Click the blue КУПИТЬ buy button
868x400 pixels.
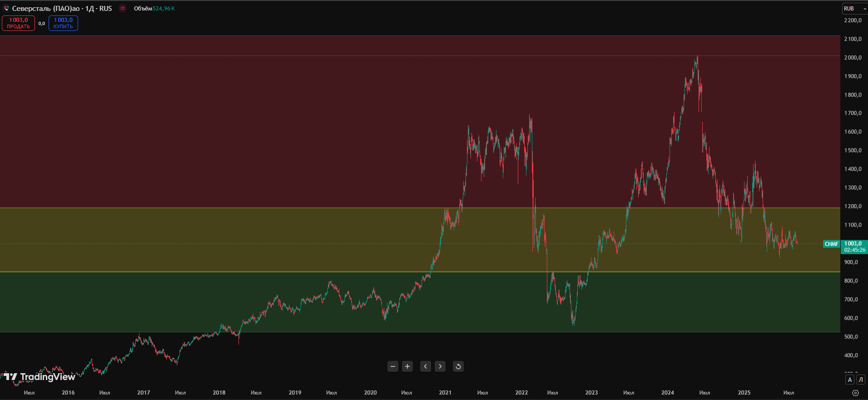tap(63, 23)
